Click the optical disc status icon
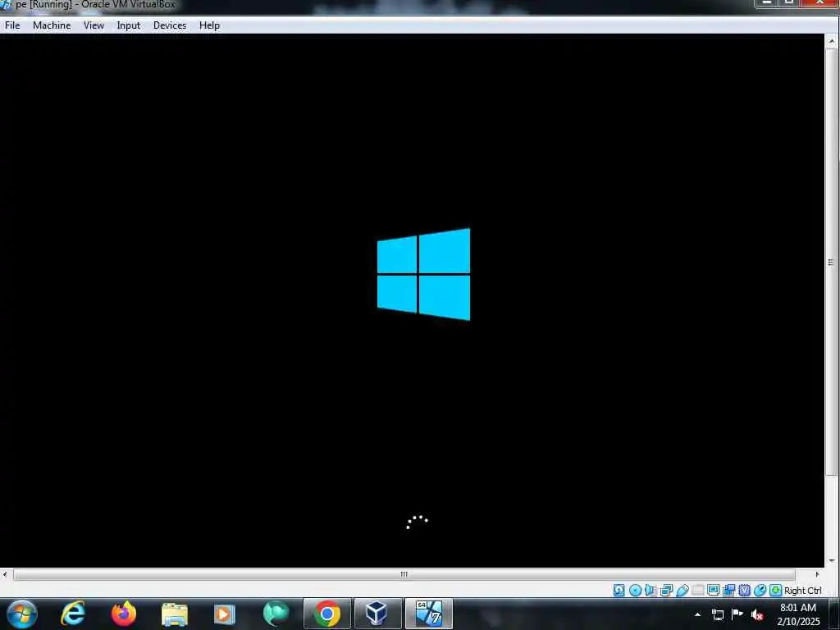840x630 pixels. pos(636,591)
